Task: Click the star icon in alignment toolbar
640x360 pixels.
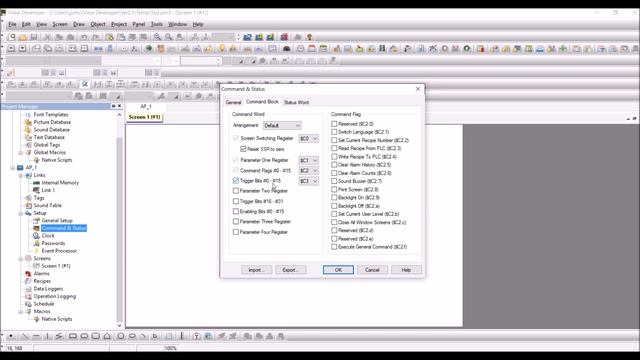Action: 84,84
